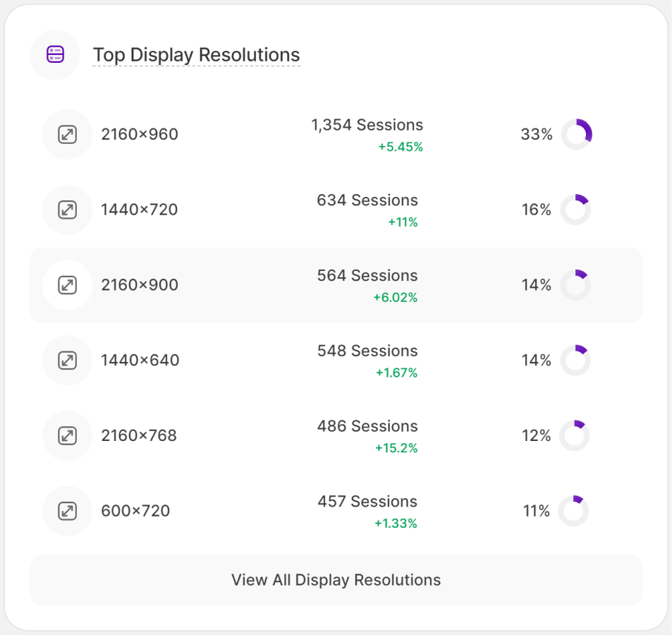Select the 600×720 resolution label
The width and height of the screenshot is (672, 635).
[135, 511]
